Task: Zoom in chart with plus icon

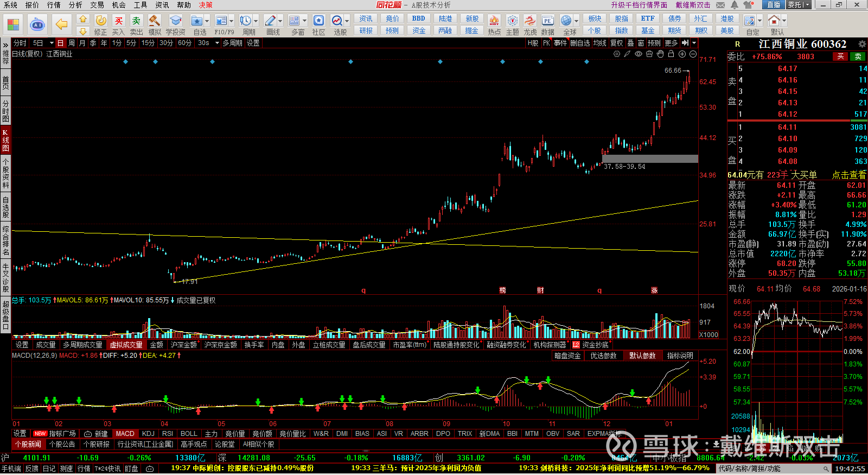Action: (682, 54)
